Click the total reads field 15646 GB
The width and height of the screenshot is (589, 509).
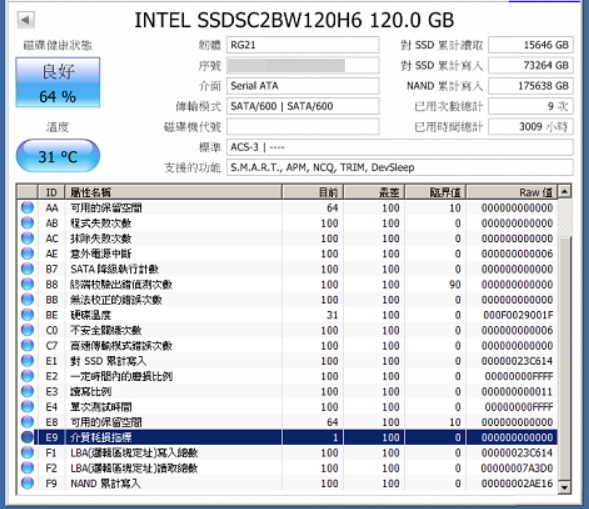pyautogui.click(x=531, y=45)
